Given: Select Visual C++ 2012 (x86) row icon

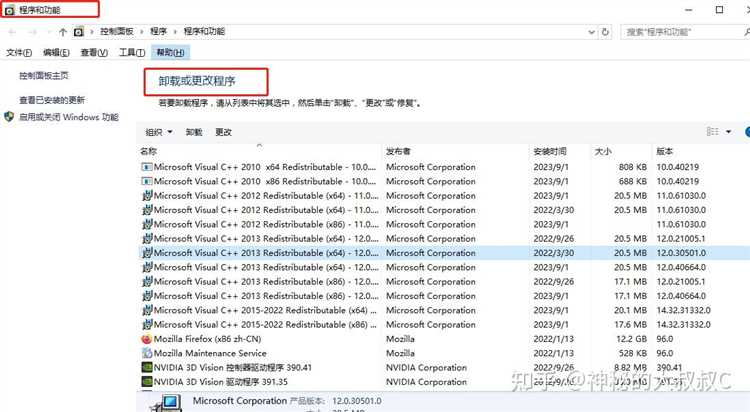Looking at the screenshot, I should tap(147, 224).
